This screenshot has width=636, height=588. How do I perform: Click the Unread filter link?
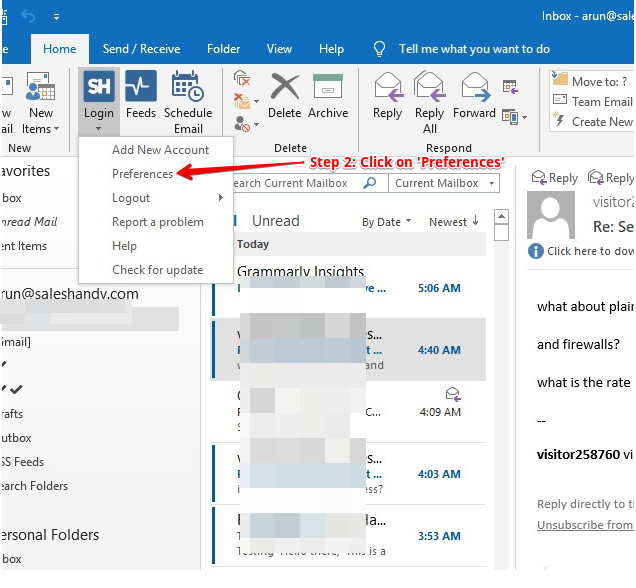pyautogui.click(x=275, y=221)
